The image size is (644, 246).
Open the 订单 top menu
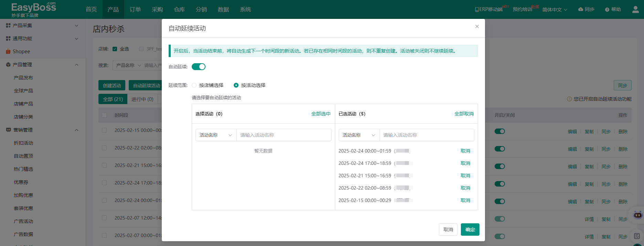pos(135,9)
